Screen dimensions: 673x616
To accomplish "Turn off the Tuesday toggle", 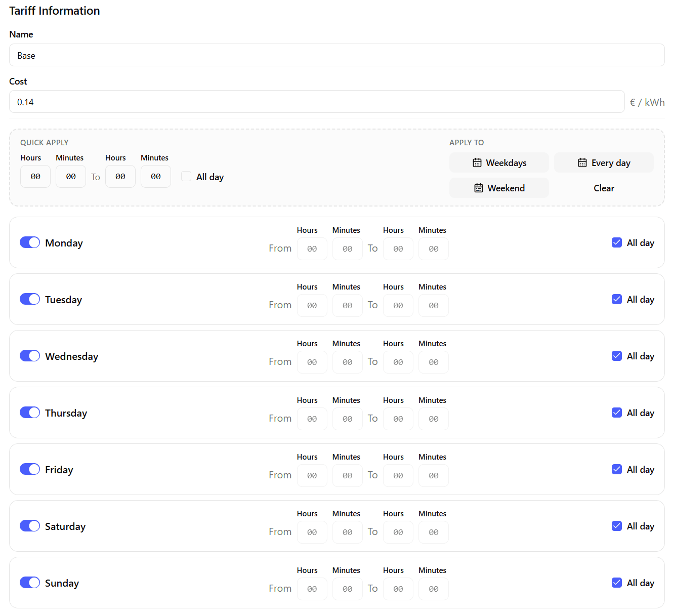I will (x=29, y=299).
